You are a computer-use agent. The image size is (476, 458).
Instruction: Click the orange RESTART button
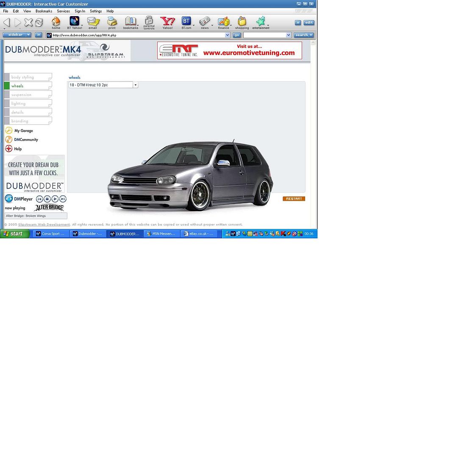[294, 199]
